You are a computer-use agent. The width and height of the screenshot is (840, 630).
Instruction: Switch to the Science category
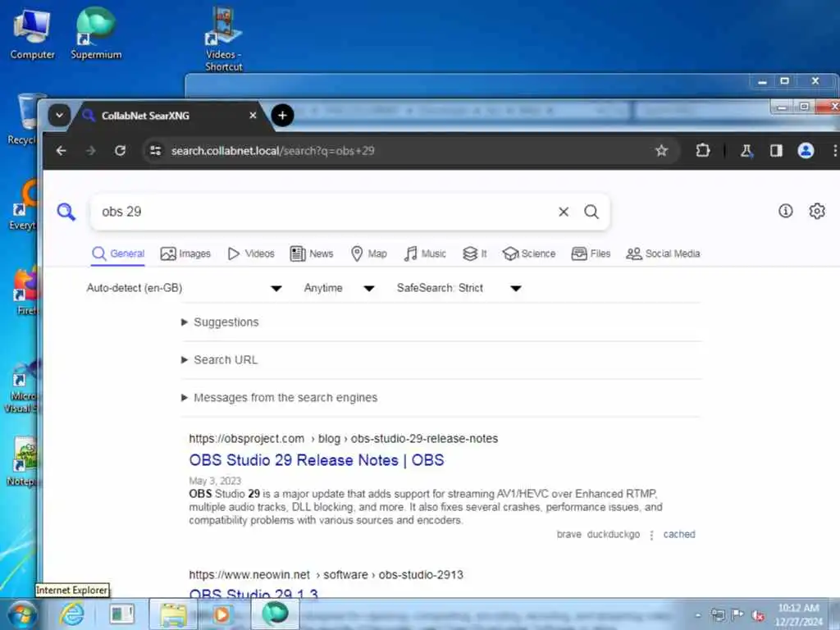[529, 253]
